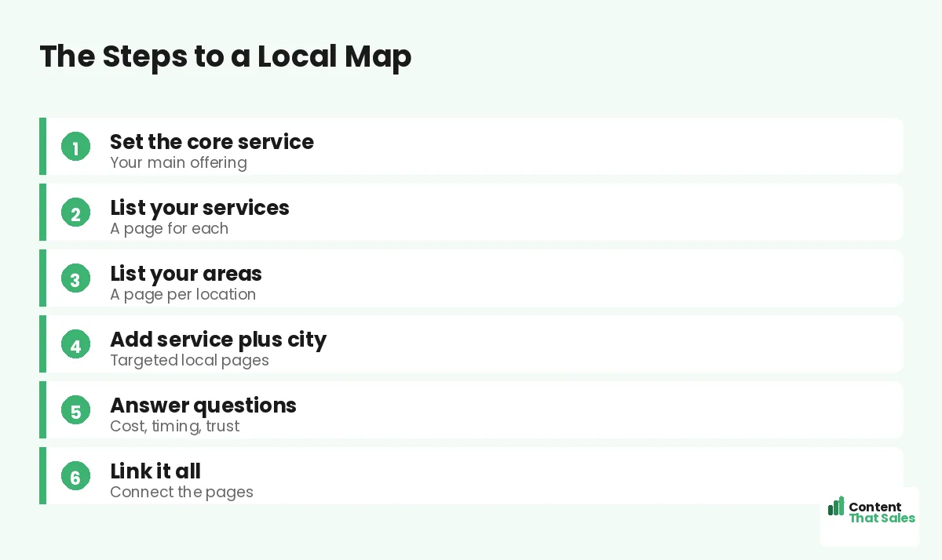Click the green number 4 circle
The image size is (942, 560).
click(x=75, y=344)
